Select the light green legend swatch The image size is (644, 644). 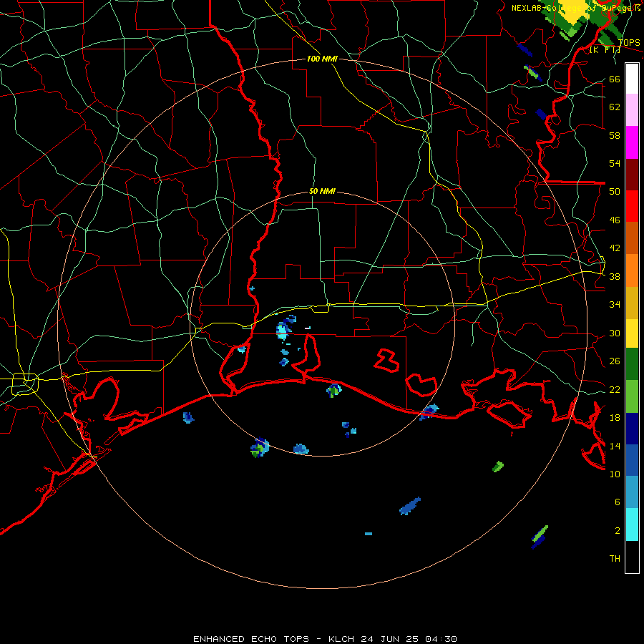pyautogui.click(x=632, y=396)
